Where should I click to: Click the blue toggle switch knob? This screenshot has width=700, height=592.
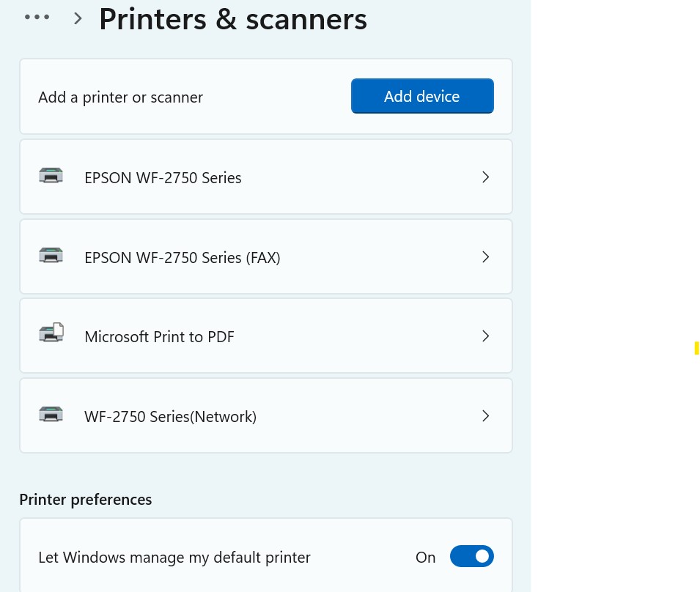point(482,556)
